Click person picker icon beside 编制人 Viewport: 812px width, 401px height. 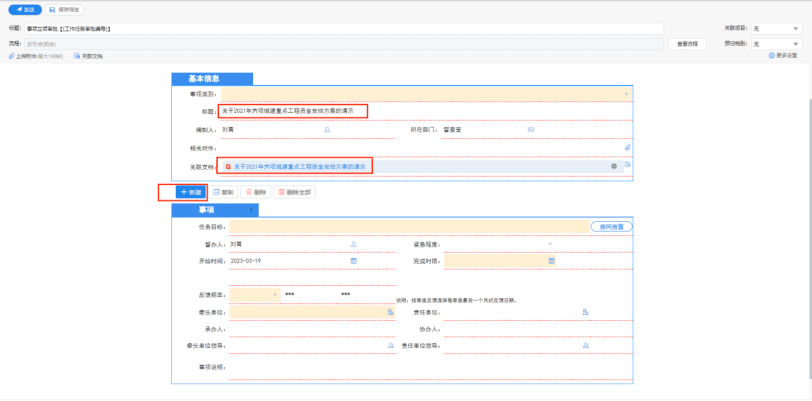pyautogui.click(x=327, y=130)
